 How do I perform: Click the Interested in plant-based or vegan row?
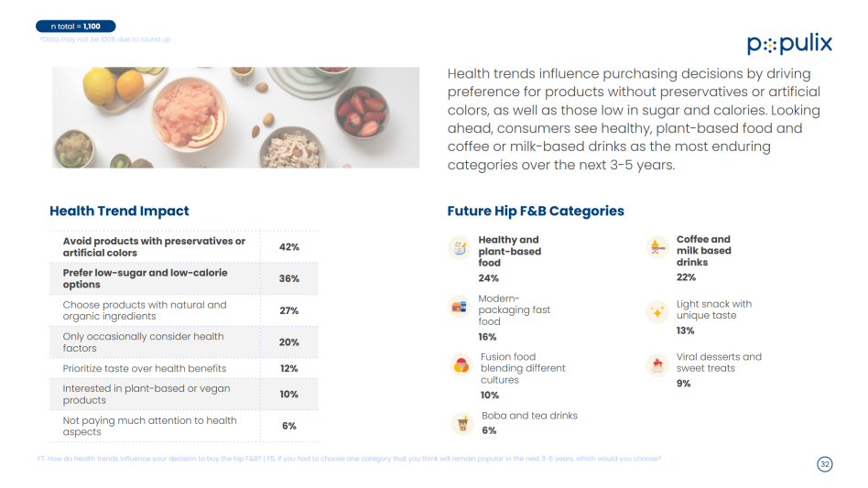184,395
